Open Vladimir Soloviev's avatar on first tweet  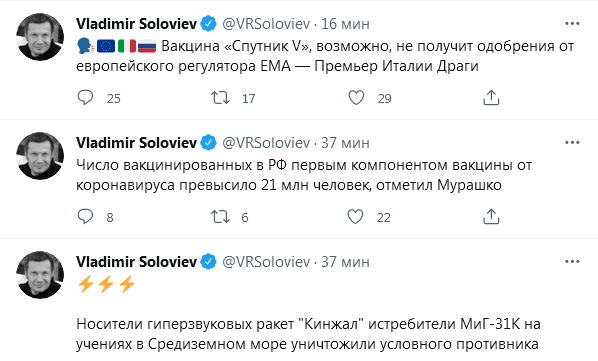[40, 37]
